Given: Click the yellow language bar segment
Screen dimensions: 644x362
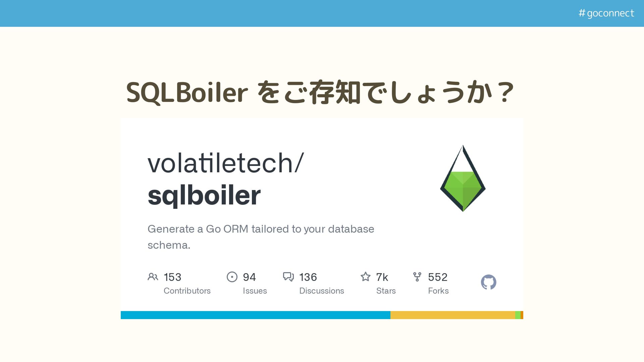Looking at the screenshot, I should click(453, 315).
